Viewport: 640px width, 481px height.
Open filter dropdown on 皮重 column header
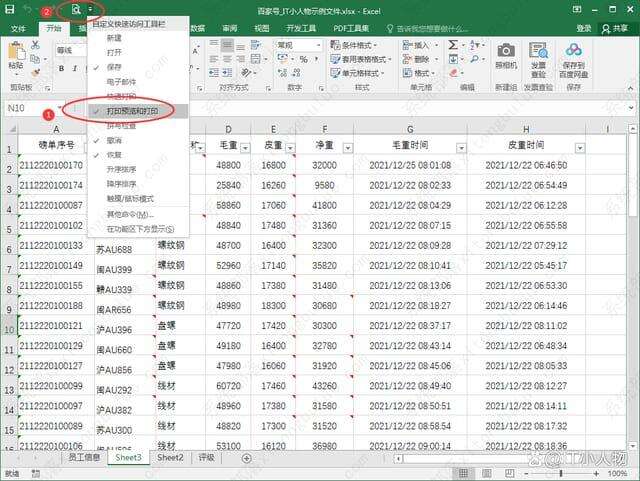pyautogui.click(x=290, y=148)
